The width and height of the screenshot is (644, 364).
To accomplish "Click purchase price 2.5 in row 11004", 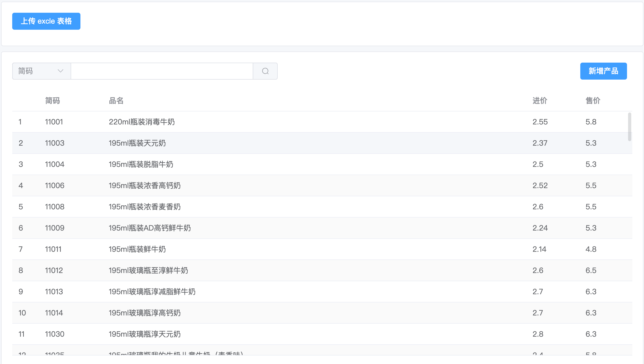I will click(538, 164).
